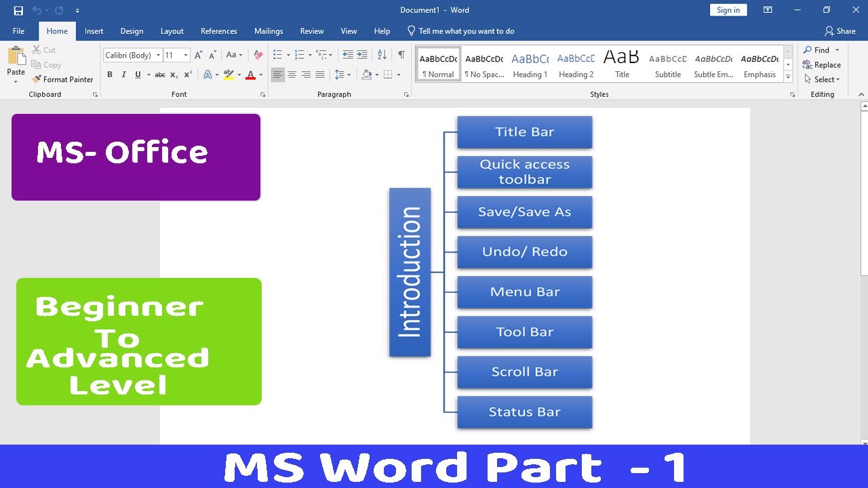
Task: Click the Cut command in Clipboard
Action: pos(44,50)
